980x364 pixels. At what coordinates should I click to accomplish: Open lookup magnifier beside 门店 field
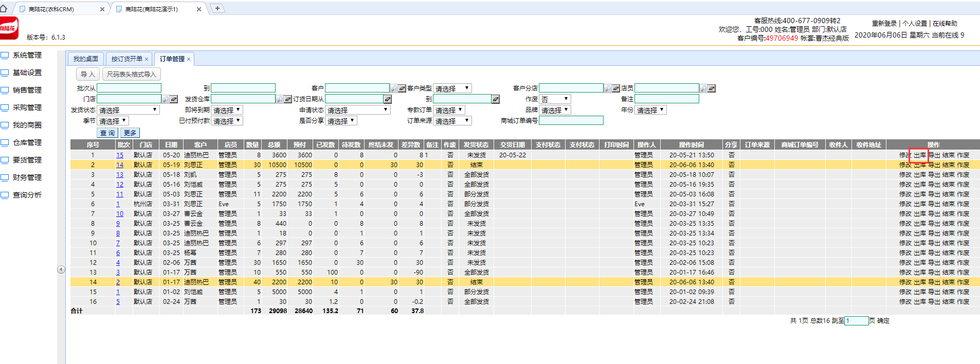[166, 99]
